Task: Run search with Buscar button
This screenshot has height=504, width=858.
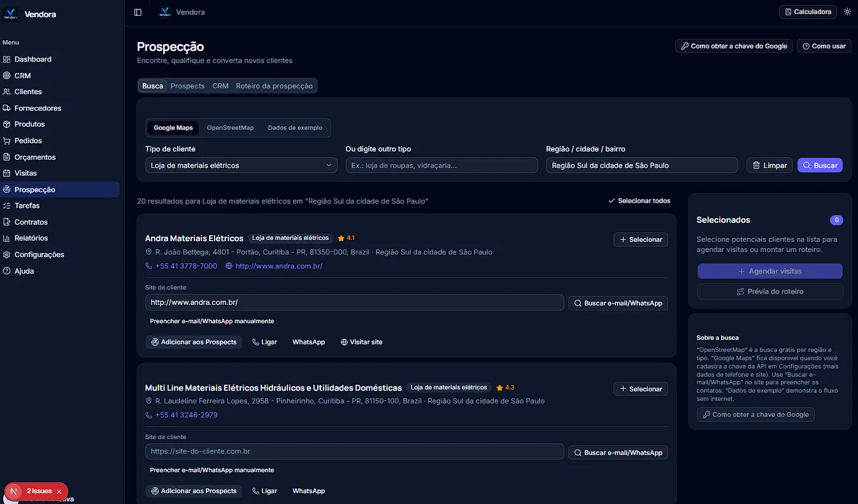Action: (x=820, y=165)
